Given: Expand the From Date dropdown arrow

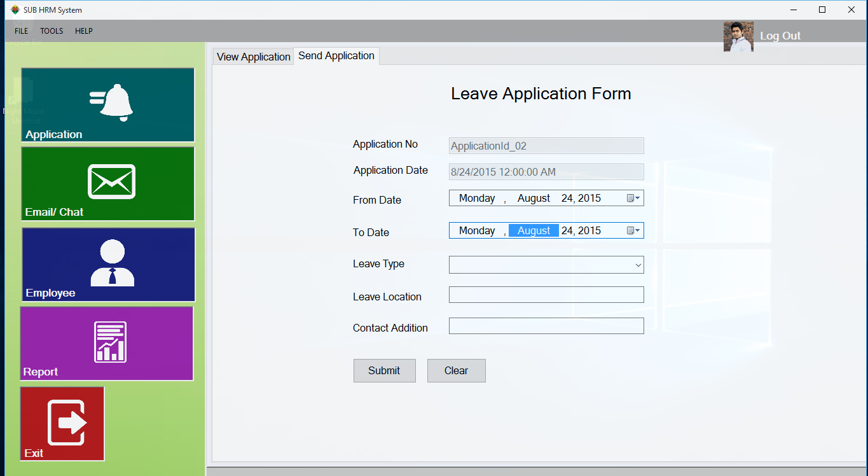Looking at the screenshot, I should pos(638,198).
